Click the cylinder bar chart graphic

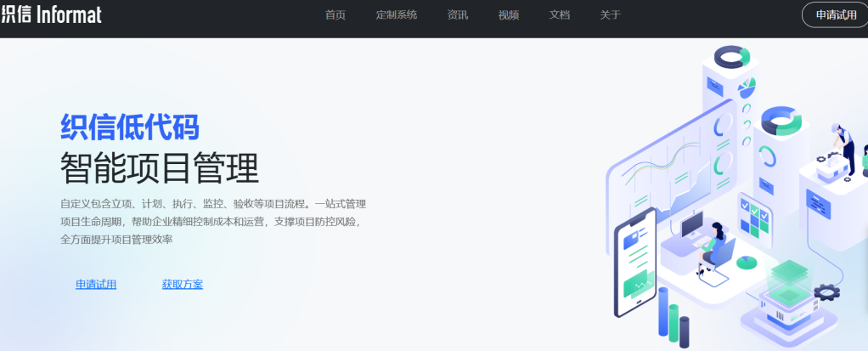[x=673, y=320]
